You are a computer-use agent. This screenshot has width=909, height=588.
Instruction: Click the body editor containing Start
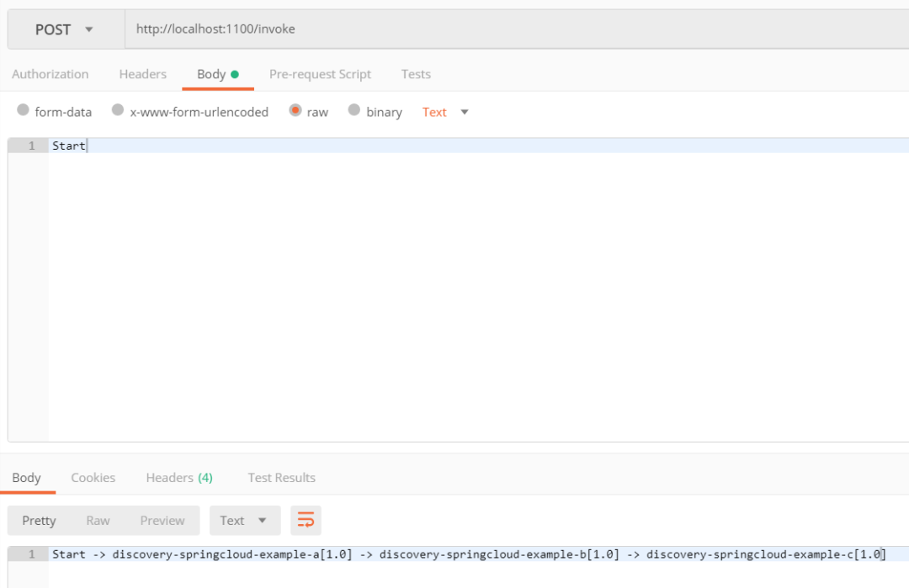(x=337, y=145)
